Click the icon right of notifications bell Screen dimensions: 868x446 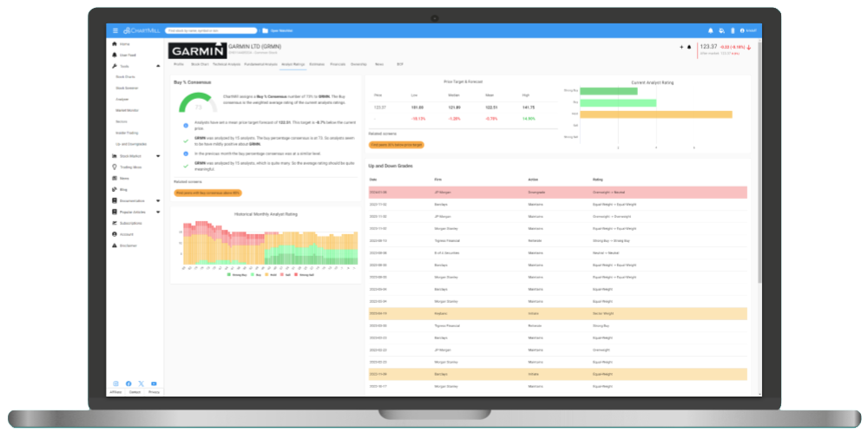[x=721, y=30]
